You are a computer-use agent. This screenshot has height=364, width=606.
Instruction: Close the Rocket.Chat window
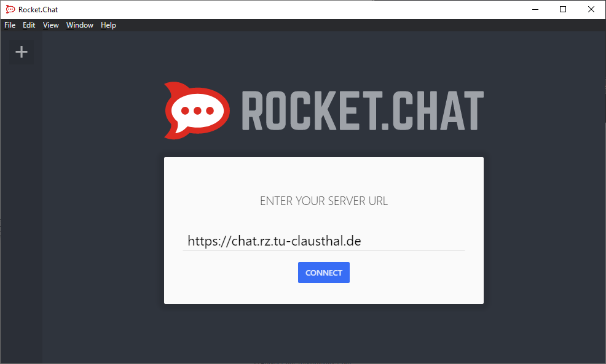click(x=591, y=9)
